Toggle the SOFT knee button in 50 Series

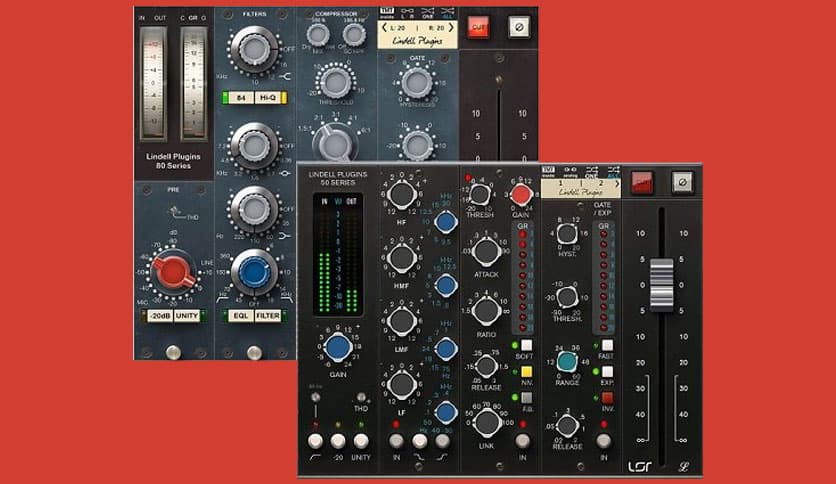click(x=526, y=345)
